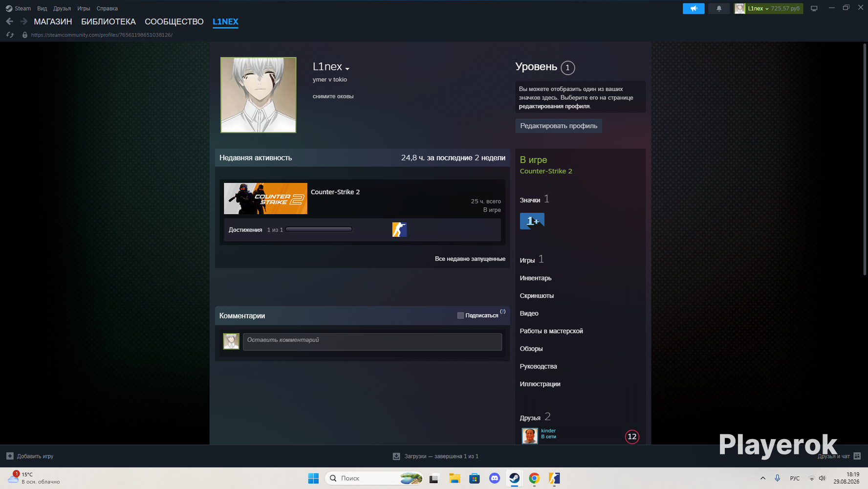Open the Друзья и чат panel

pos(839,456)
